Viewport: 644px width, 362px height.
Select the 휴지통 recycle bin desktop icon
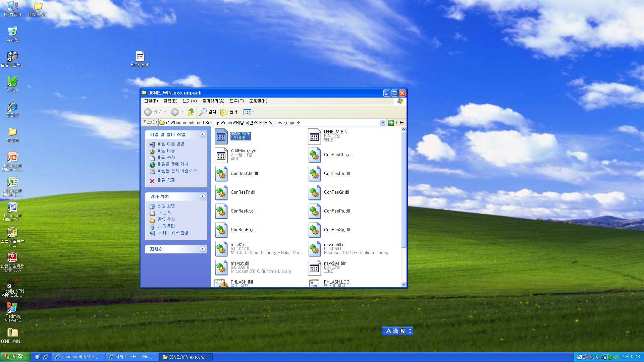pyautogui.click(x=12, y=34)
